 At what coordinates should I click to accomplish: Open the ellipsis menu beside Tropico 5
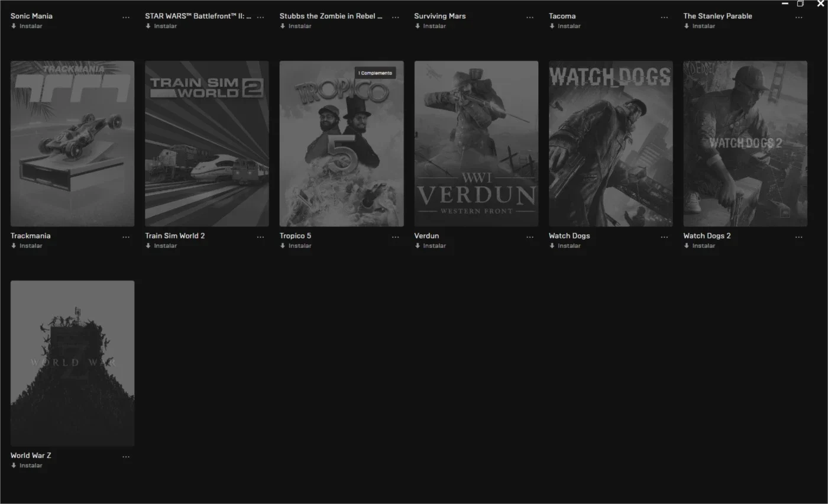395,237
